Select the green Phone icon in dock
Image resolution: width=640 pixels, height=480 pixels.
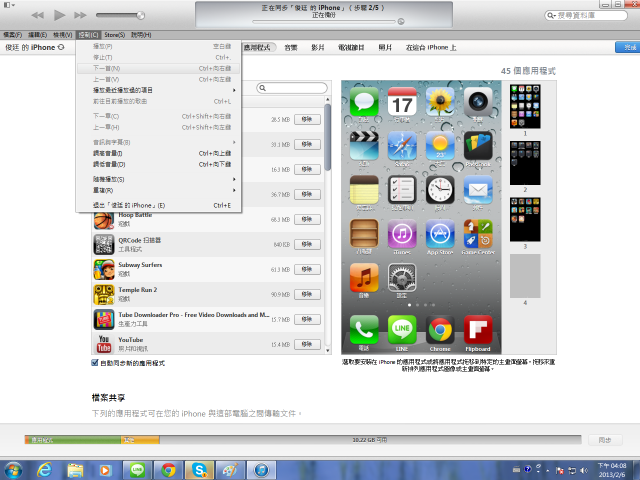pyautogui.click(x=364, y=329)
